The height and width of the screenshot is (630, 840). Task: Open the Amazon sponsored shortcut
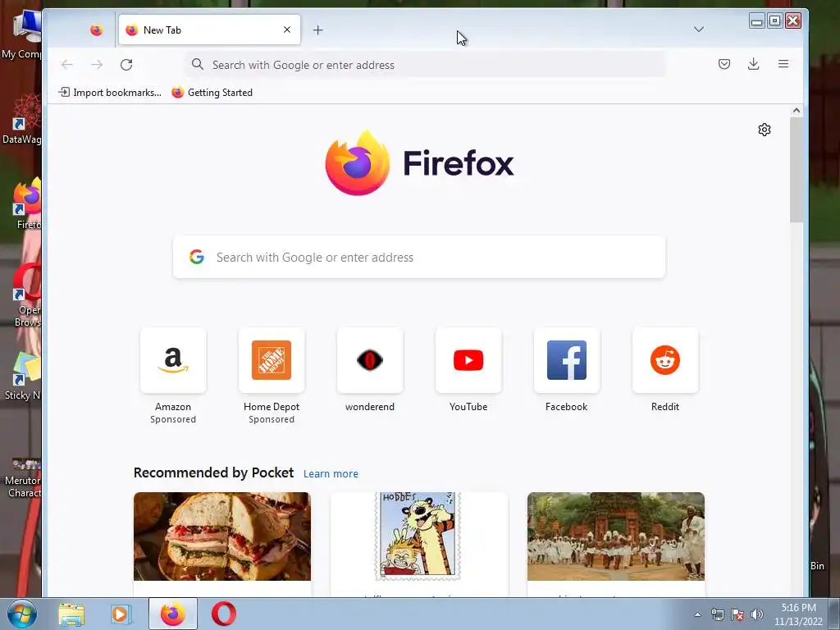pyautogui.click(x=173, y=360)
